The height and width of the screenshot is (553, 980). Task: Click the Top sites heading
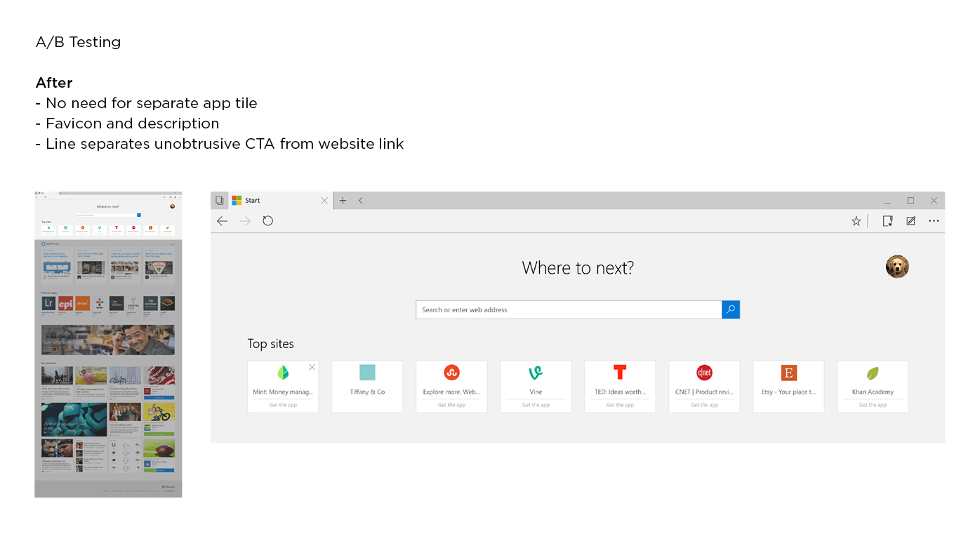click(270, 344)
